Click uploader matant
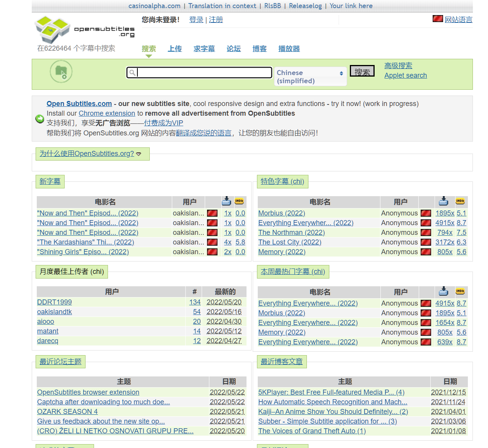Screen dimensions: 488x448 pyautogui.click(x=48, y=331)
